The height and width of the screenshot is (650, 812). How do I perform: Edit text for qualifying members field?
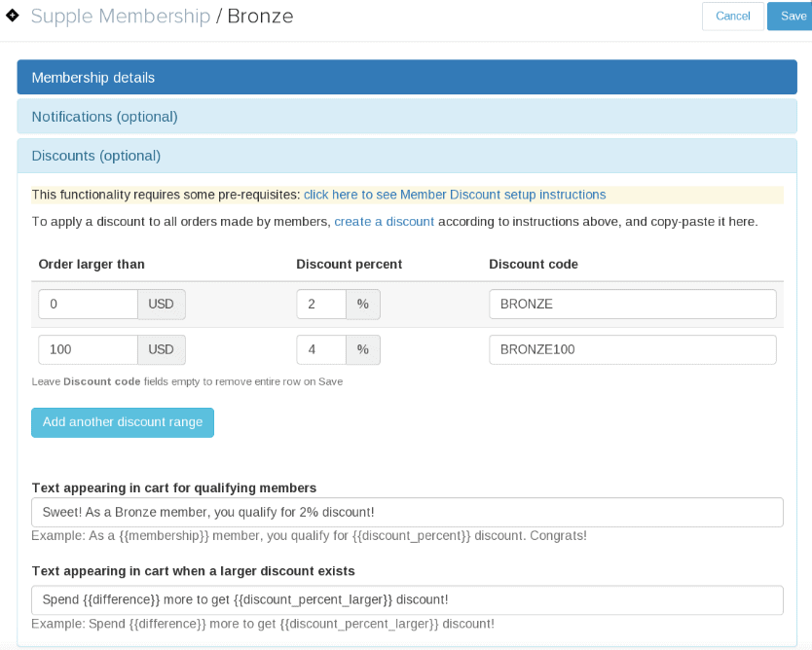pyautogui.click(x=407, y=513)
